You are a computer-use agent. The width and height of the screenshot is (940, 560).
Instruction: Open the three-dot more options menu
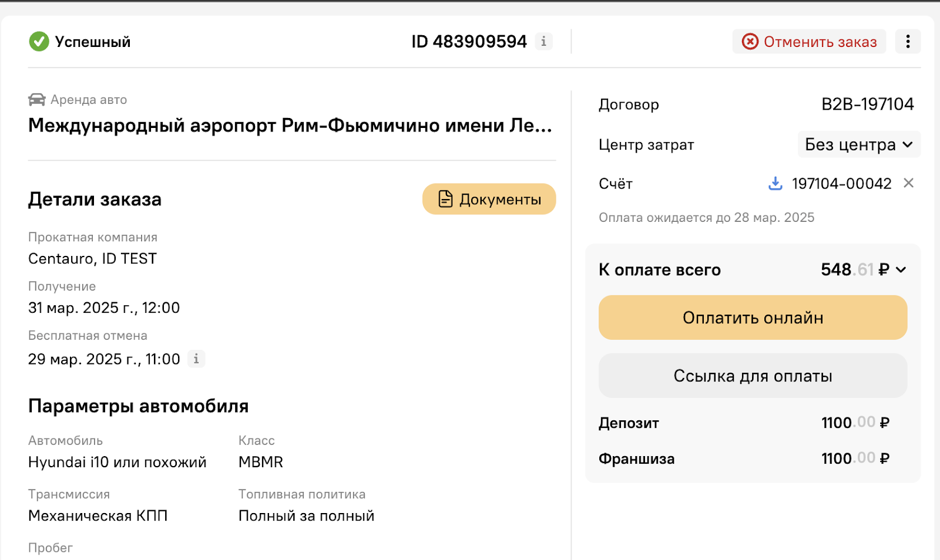pos(908,42)
